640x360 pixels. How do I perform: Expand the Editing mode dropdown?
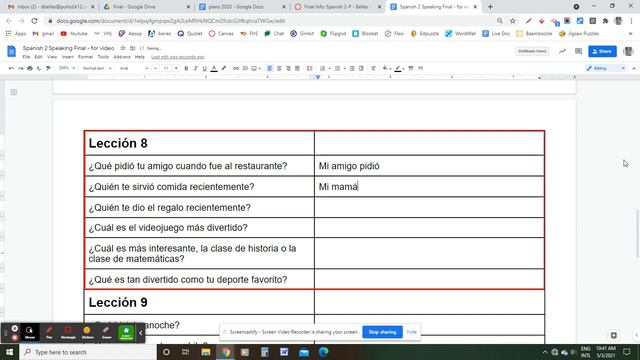pyautogui.click(x=606, y=68)
